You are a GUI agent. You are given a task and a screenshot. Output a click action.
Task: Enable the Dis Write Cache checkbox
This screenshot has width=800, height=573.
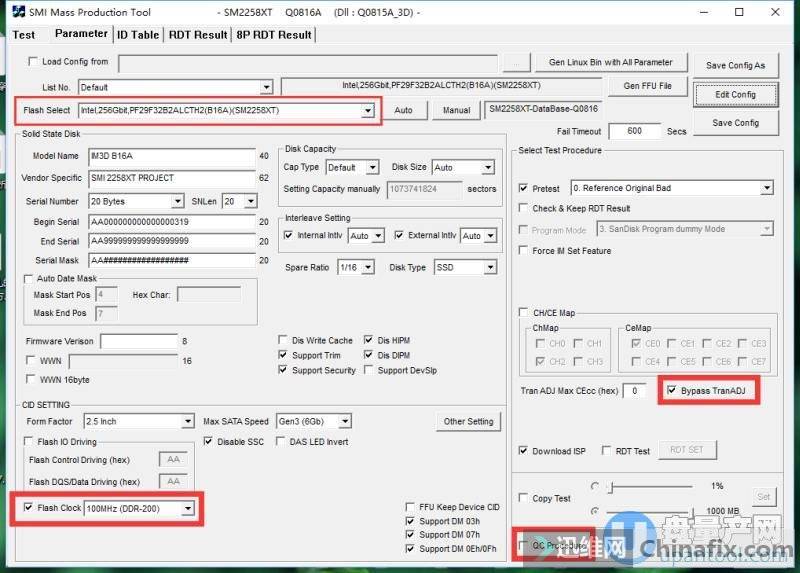tap(283, 340)
